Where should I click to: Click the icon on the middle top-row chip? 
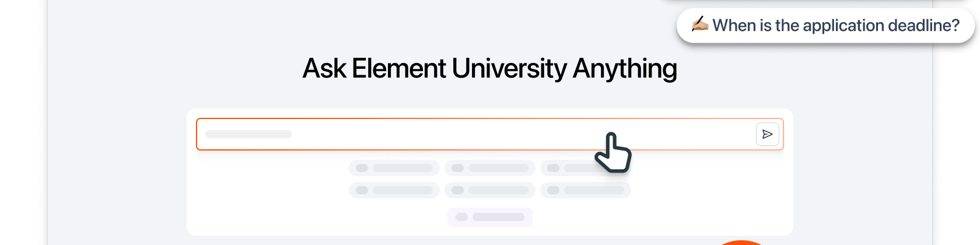[x=458, y=168]
